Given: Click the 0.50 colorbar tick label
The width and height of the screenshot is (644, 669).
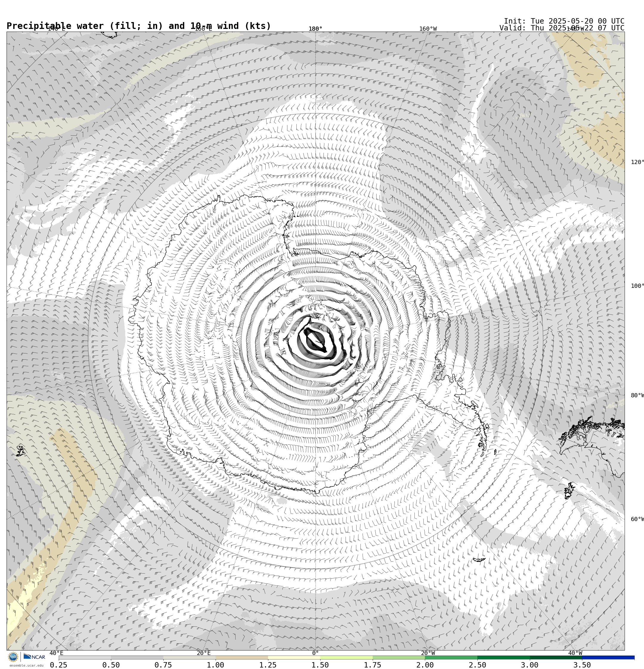Looking at the screenshot, I should pyautogui.click(x=111, y=665).
